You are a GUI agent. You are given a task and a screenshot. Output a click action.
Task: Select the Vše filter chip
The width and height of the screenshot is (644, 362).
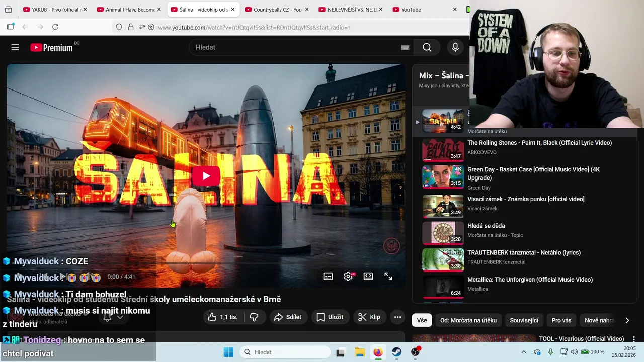point(422,320)
